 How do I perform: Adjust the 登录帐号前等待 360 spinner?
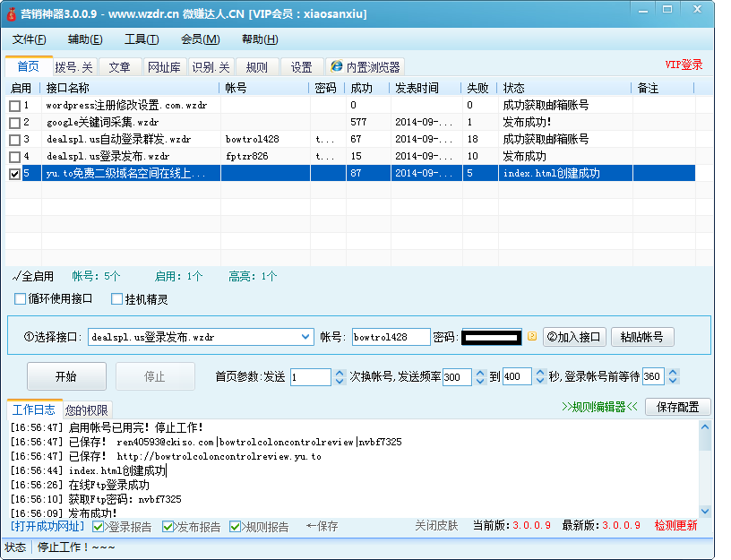[x=673, y=373]
